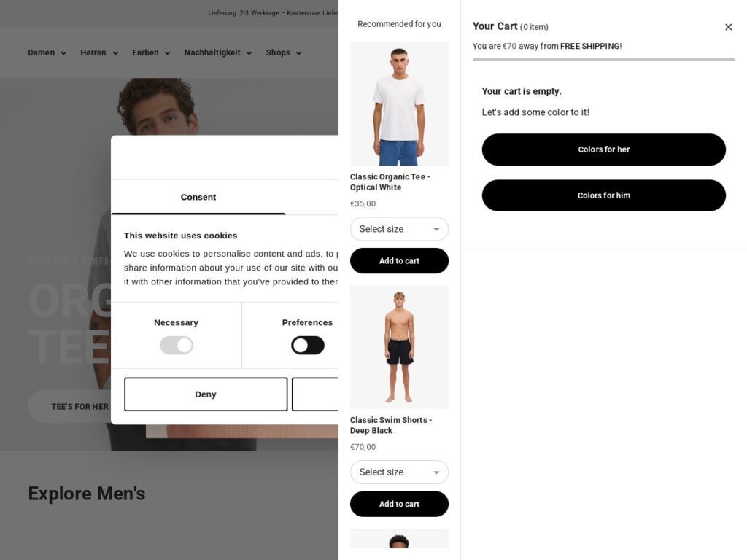Click the free shipping progress bar
This screenshot has width=747, height=560.
pos(603,60)
